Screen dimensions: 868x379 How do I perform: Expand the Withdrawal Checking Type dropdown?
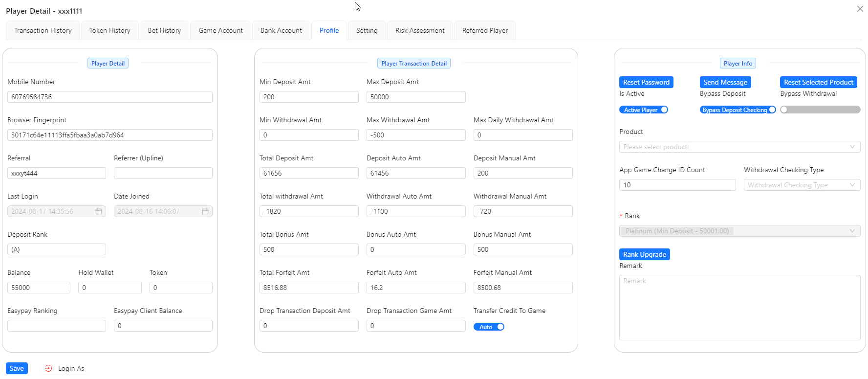(x=802, y=185)
